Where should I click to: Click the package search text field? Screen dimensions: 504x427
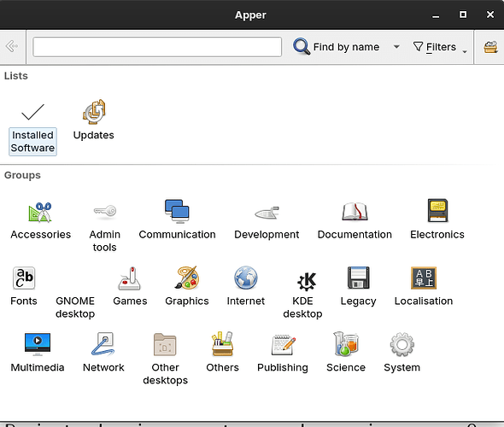pos(157,47)
